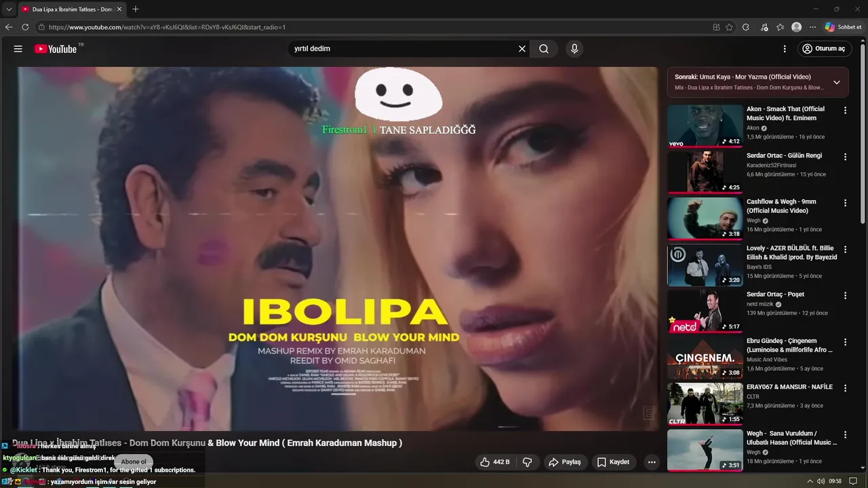The image size is (868, 488).
Task: Open the split screen toolbar icon
Action: pyautogui.click(x=716, y=27)
